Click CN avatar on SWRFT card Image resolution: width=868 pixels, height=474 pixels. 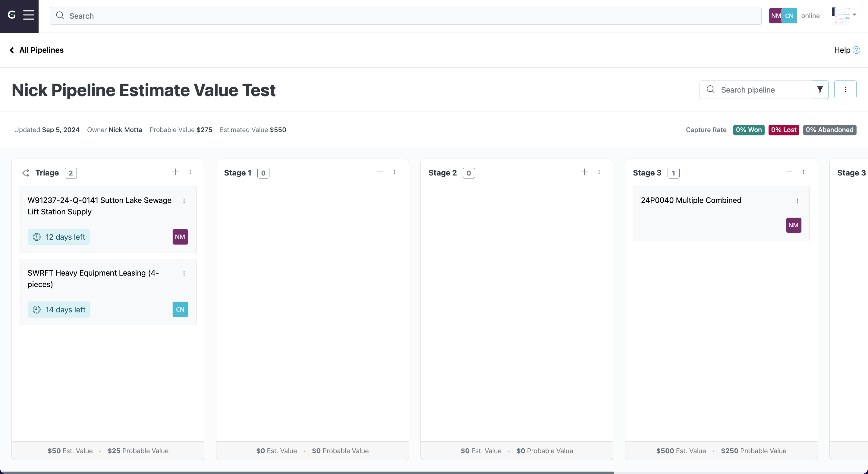click(180, 309)
